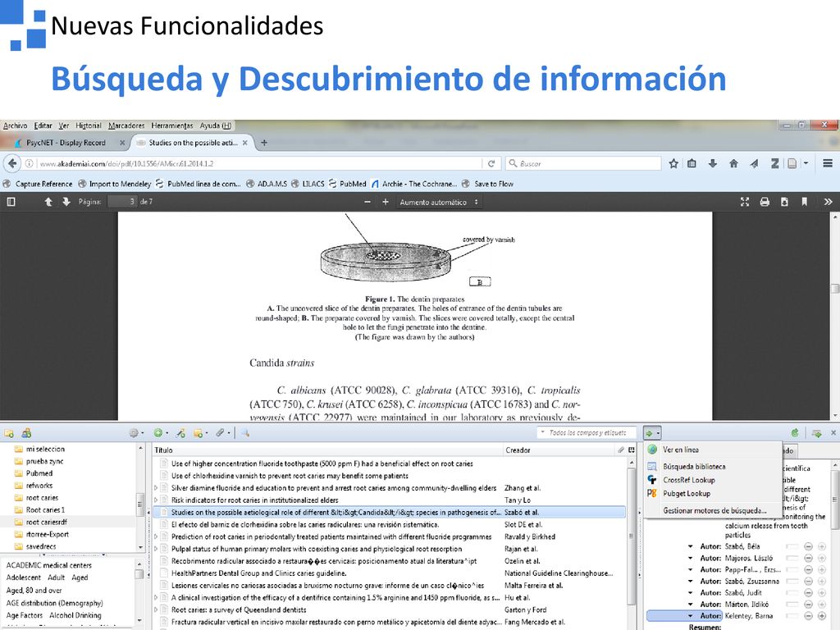This screenshot has width=840, height=630.
Task: Bookmark this page with the star icon
Action: coord(673,163)
